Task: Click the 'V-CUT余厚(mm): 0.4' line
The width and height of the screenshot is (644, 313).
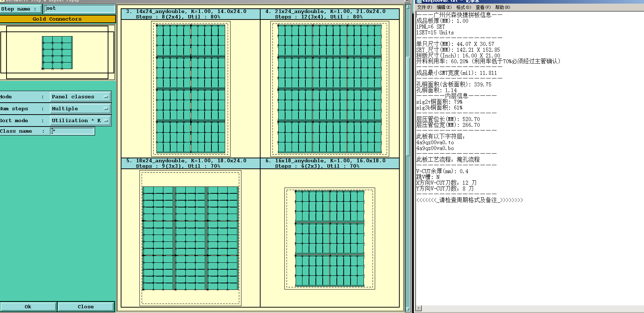Action: 442,171
